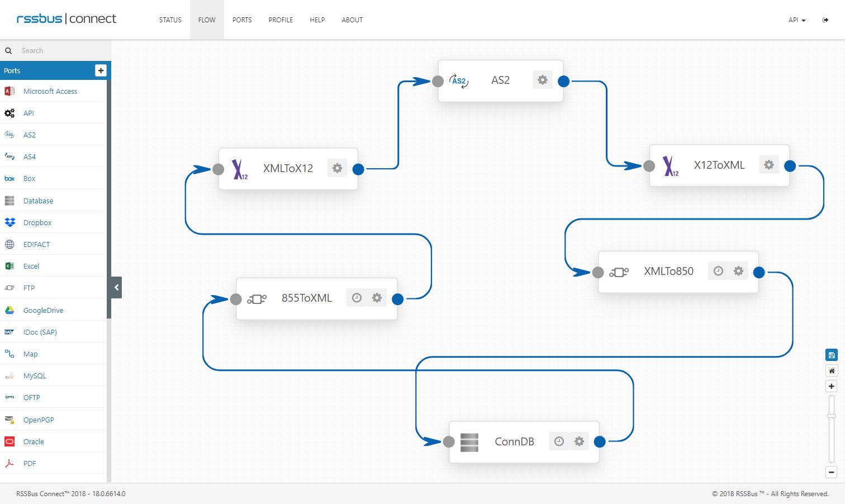Image resolution: width=845 pixels, height=504 pixels.
Task: Reset canvas view with the home icon
Action: [831, 370]
